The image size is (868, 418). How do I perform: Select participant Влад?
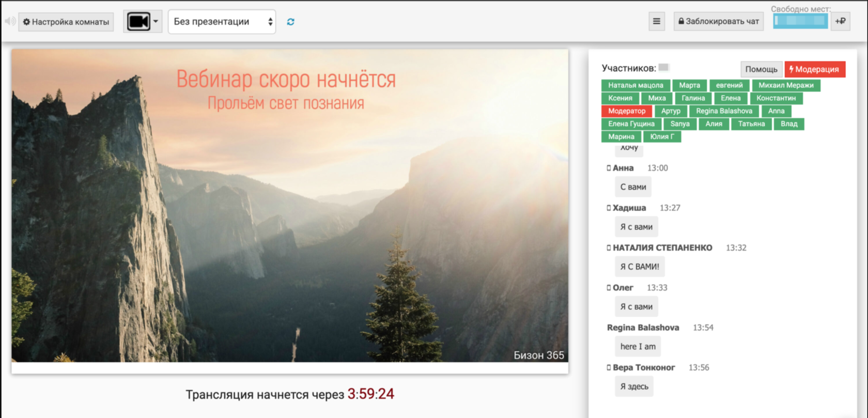click(x=789, y=124)
